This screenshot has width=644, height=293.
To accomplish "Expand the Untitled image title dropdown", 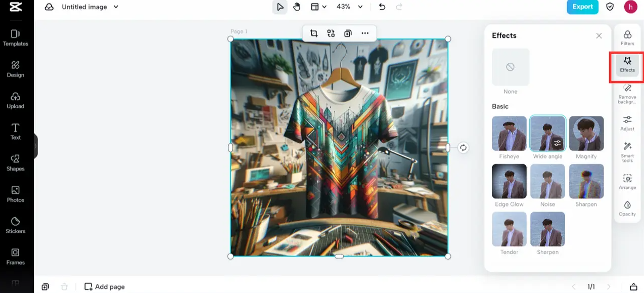I will tap(116, 7).
